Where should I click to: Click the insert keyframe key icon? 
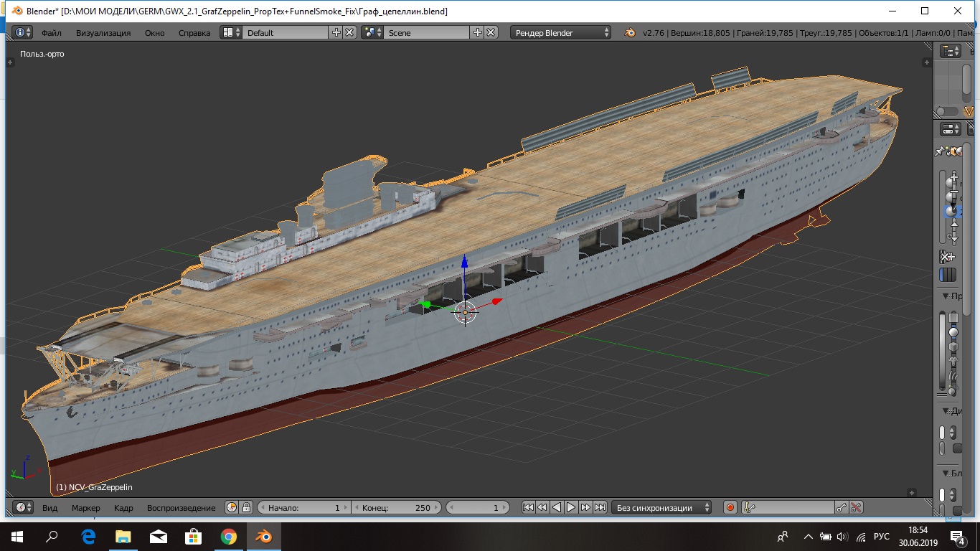tap(842, 508)
